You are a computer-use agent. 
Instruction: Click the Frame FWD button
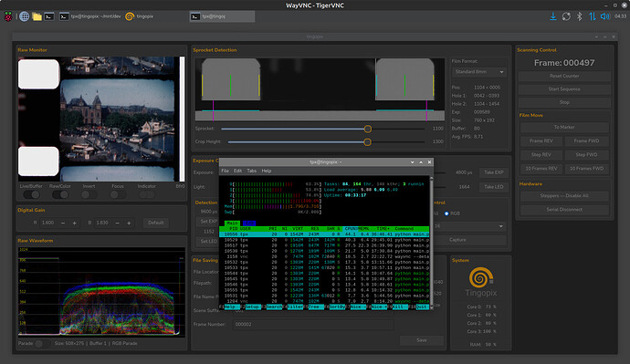click(586, 140)
